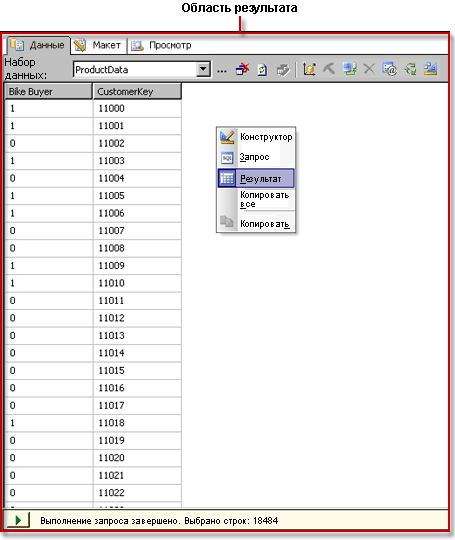Click the green arrows refresh icon
This screenshot has width=455, height=540.
[410, 69]
